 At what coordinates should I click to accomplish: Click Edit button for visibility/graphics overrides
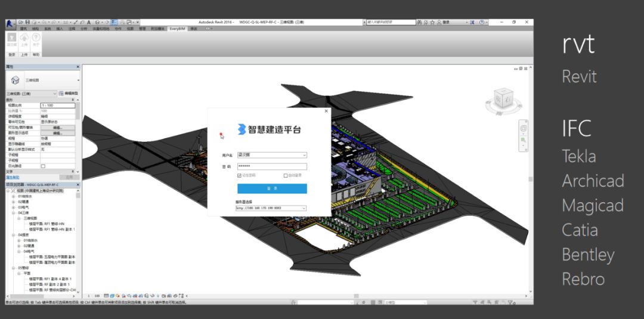(x=57, y=128)
